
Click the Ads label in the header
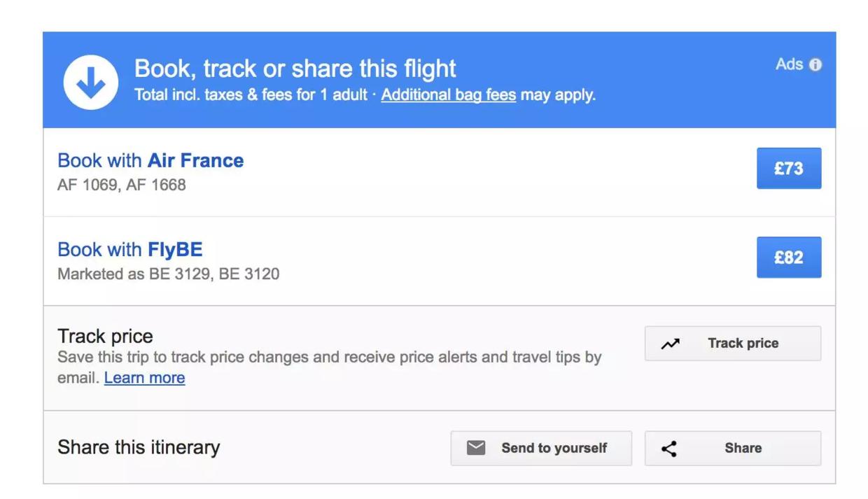[x=789, y=64]
